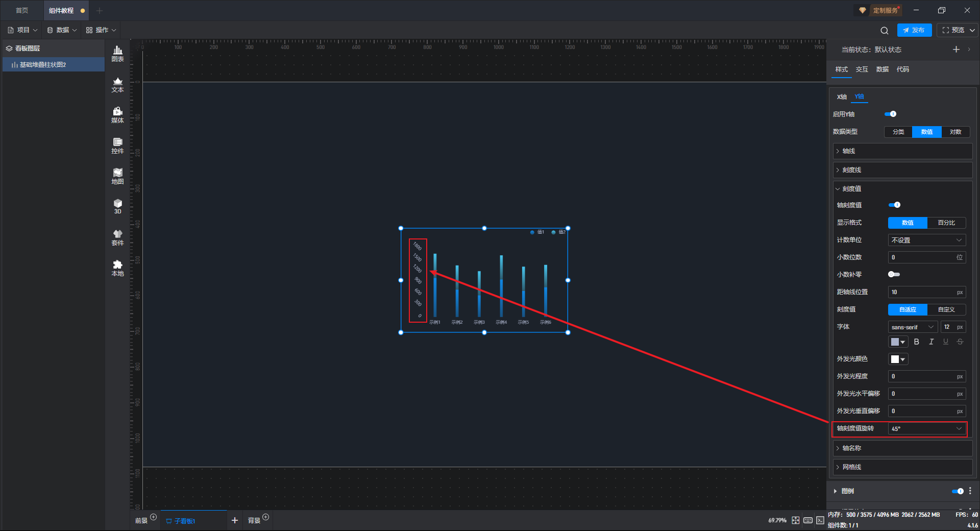The image size is (980, 531).
Task: Expand the 轴名称 section
Action: point(902,448)
